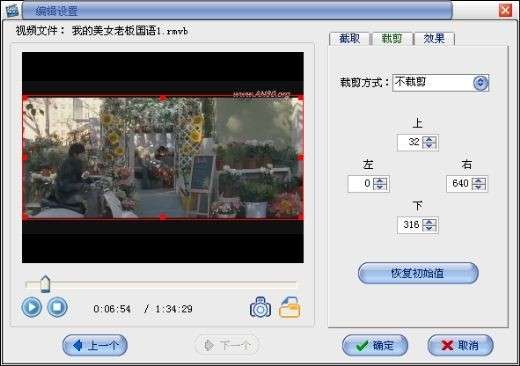Click the red X close button in the title bar

click(x=505, y=10)
